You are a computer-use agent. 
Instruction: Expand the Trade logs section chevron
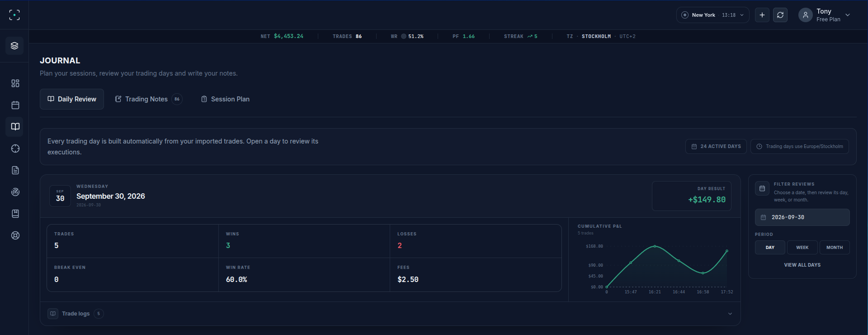[730, 314]
